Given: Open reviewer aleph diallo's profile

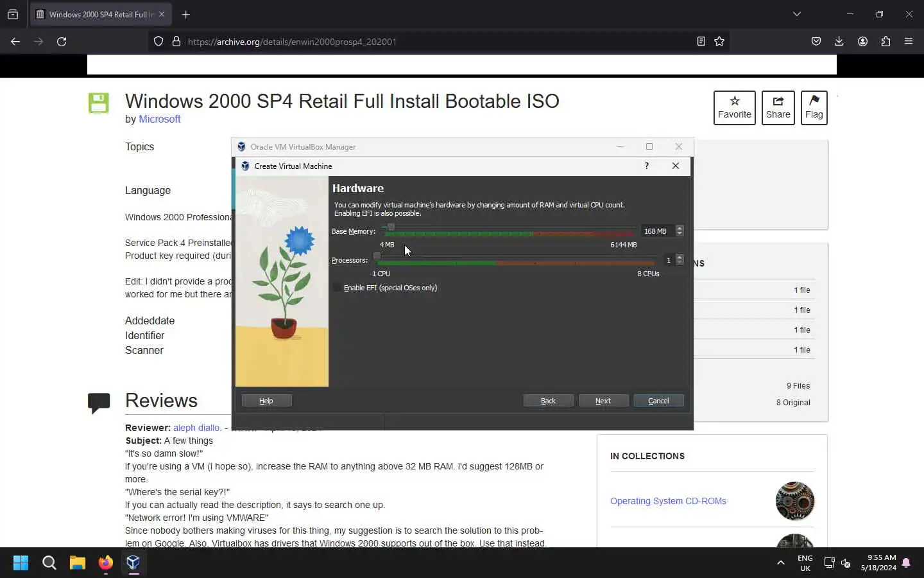Looking at the screenshot, I should point(196,428).
